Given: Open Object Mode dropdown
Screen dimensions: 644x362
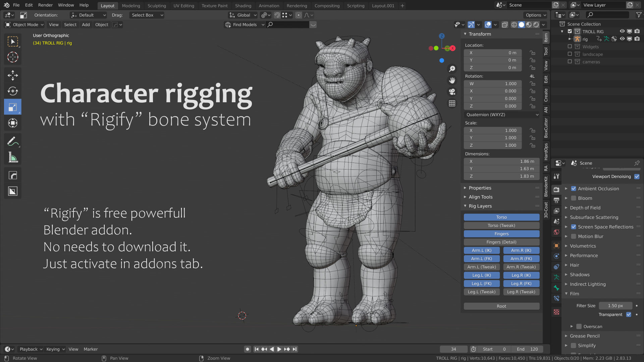Looking at the screenshot, I should click(24, 24).
